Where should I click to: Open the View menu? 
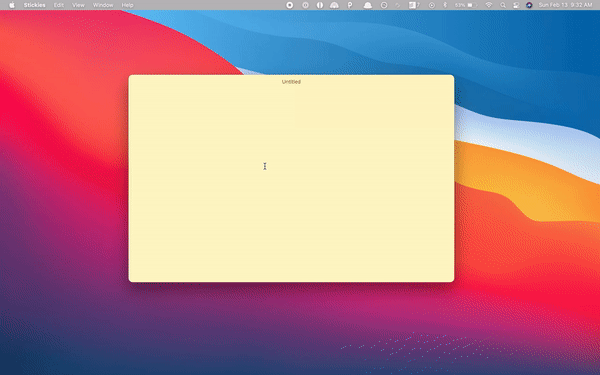click(78, 5)
